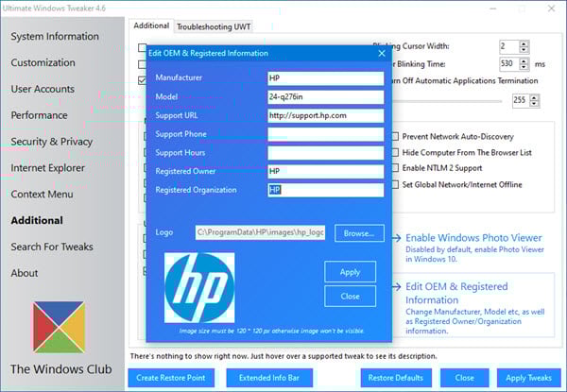The image size is (567, 392).
Task: Click Create Restore Point button
Action: [x=173, y=378]
